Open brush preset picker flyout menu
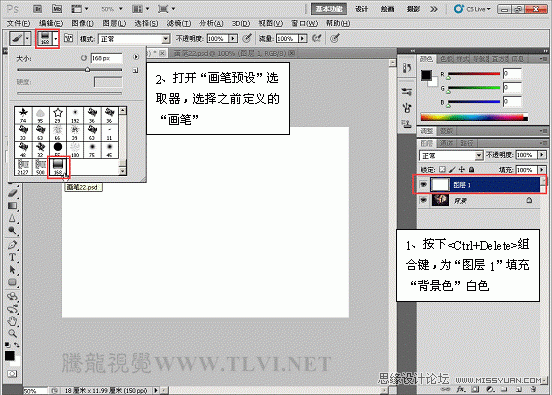552x395 pixels. pyautogui.click(x=136, y=57)
